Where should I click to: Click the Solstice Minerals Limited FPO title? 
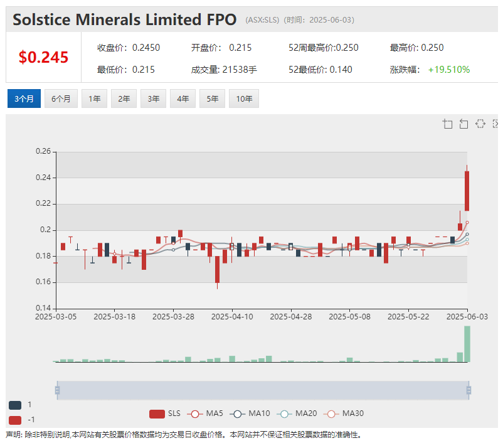[124, 20]
